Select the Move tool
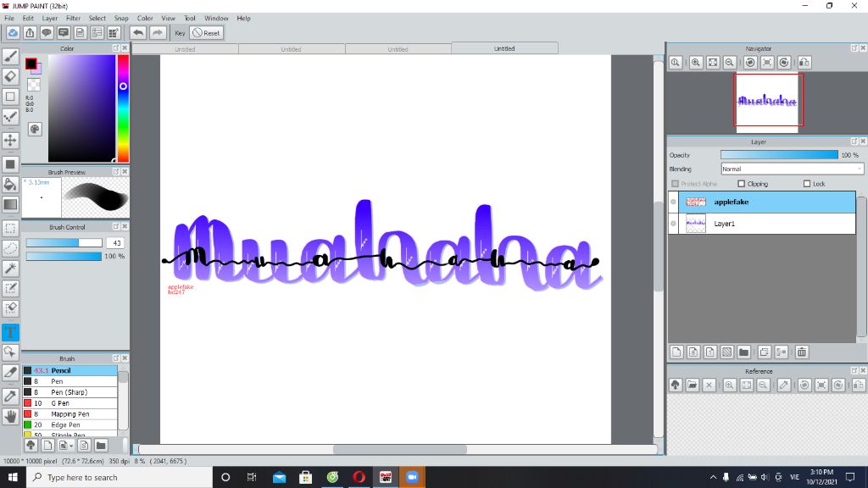The image size is (868, 488). coord(10,140)
